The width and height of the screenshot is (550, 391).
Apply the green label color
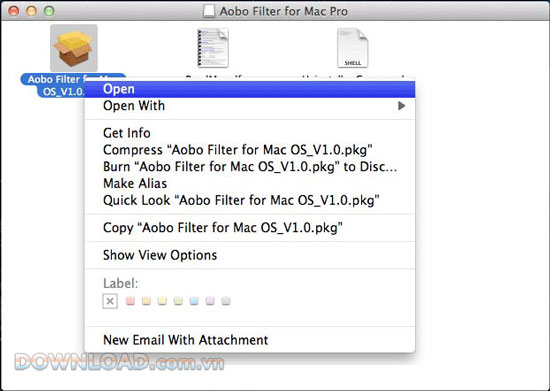[178, 301]
